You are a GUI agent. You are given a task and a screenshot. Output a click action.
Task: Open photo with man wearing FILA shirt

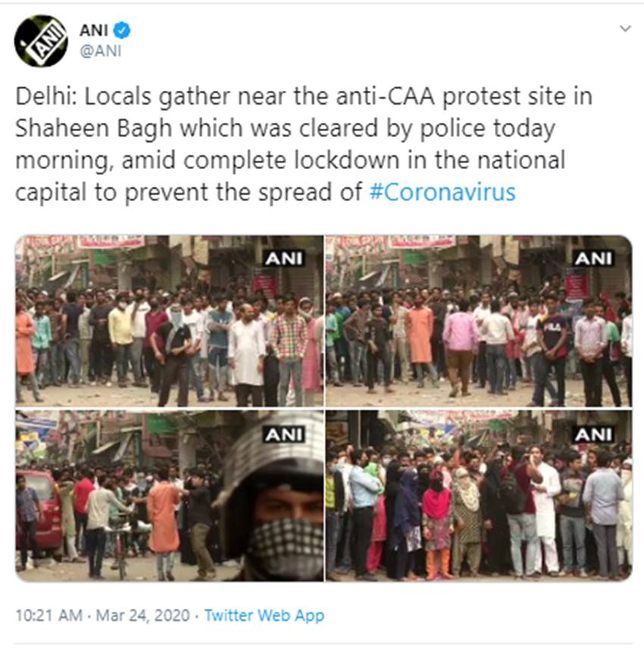point(479,321)
